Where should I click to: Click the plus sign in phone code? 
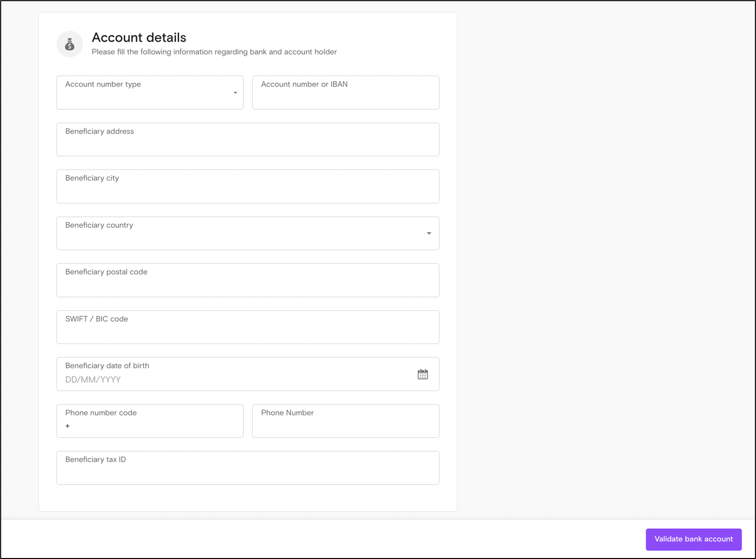coord(68,426)
